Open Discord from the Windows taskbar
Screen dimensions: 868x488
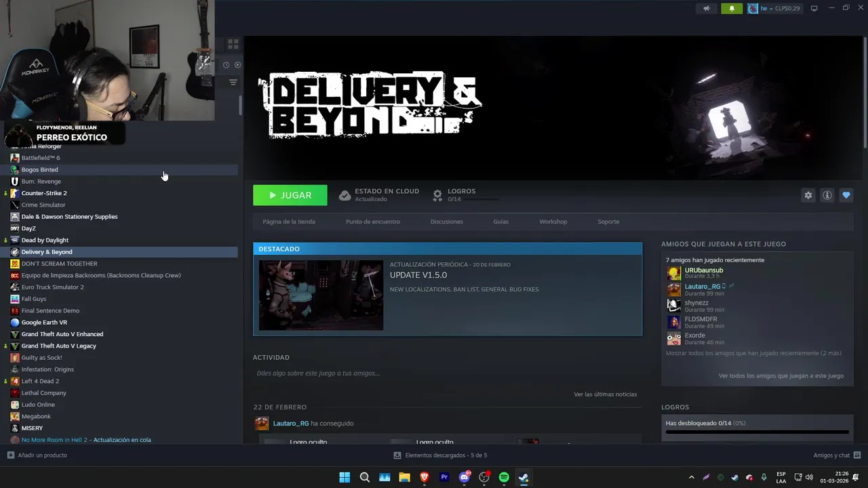coord(465,477)
